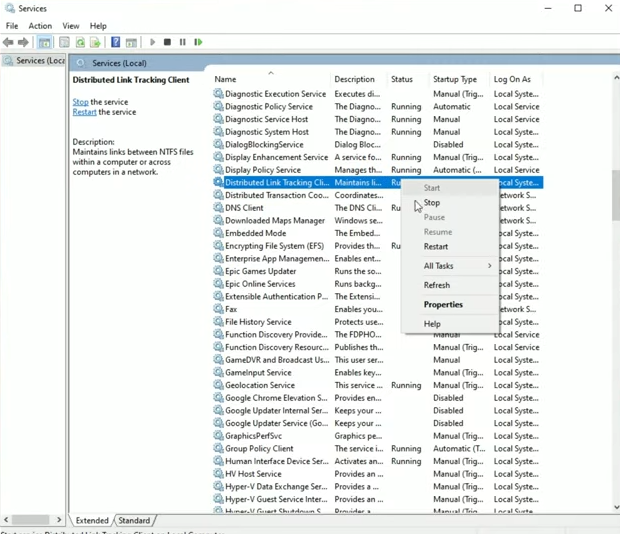Image resolution: width=620 pixels, height=534 pixels.
Task: Click the Refresh toolbar icon
Action: click(80, 43)
